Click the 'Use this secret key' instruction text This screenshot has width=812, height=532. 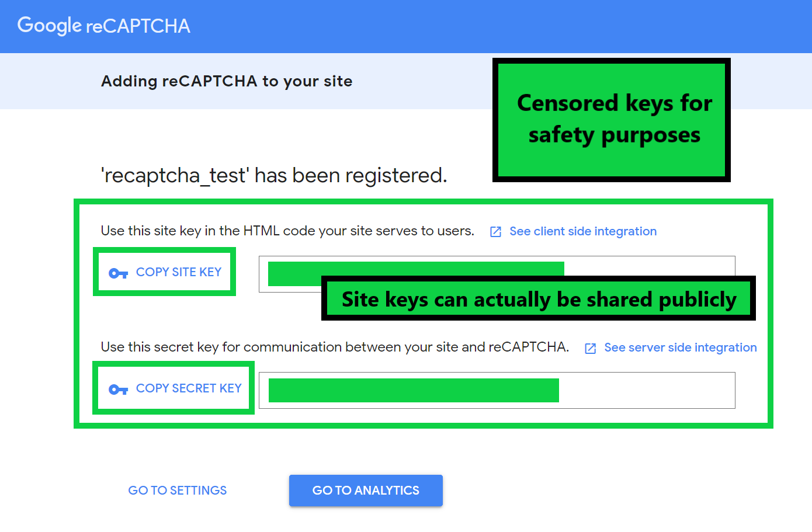pyautogui.click(x=335, y=347)
